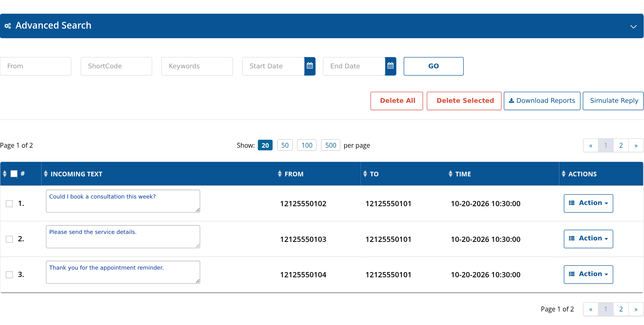The image size is (644, 325).
Task: Open Action dropdown for row 2
Action: click(x=588, y=239)
